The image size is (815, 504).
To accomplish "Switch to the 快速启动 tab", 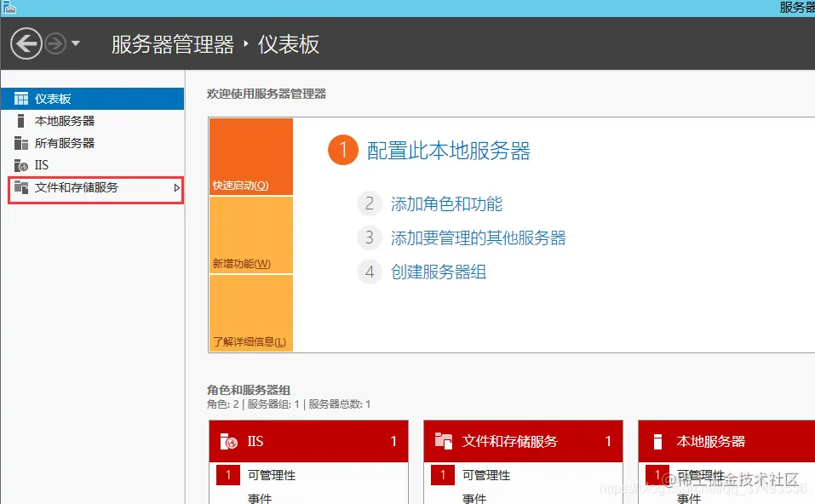I will pyautogui.click(x=250, y=185).
